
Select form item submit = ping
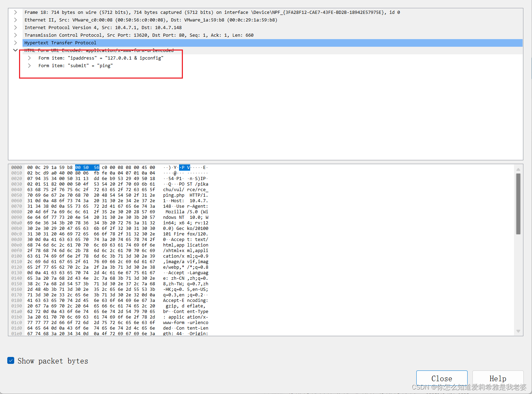click(76, 65)
